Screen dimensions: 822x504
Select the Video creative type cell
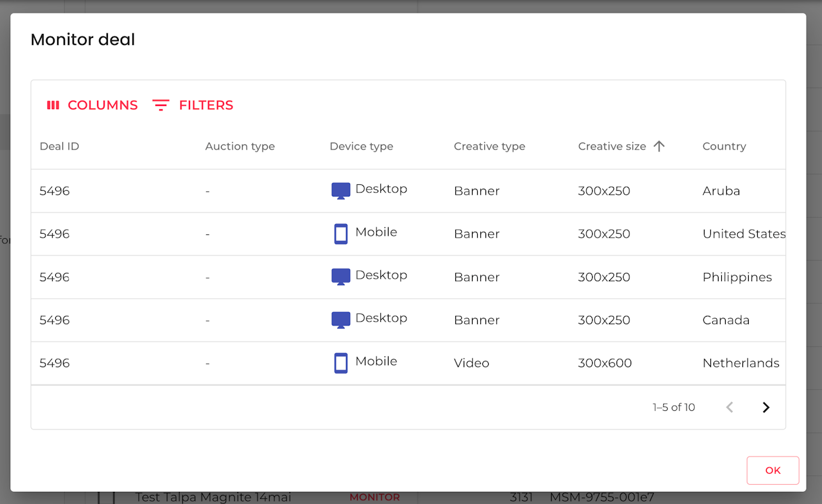[x=471, y=363]
